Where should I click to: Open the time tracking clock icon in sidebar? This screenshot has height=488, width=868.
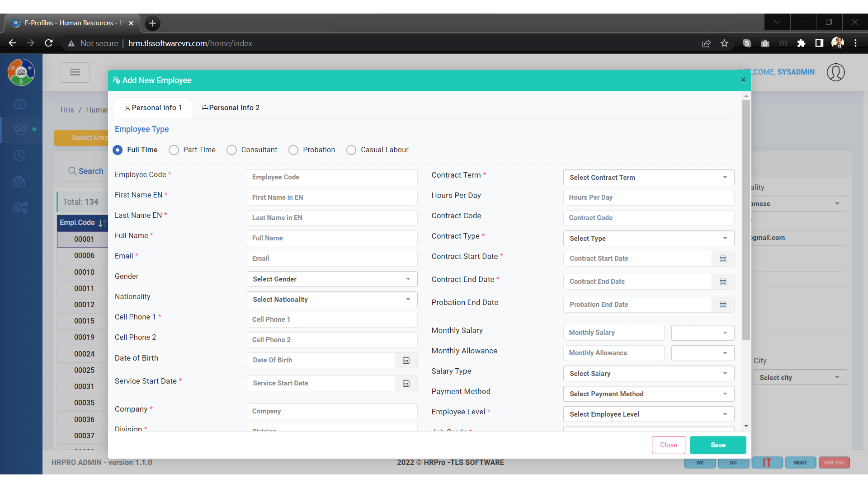pyautogui.click(x=20, y=155)
